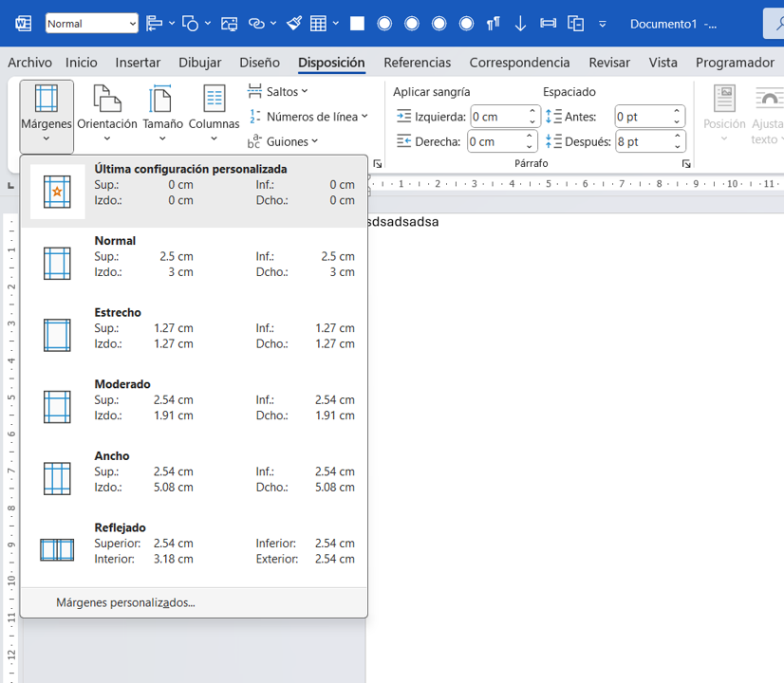Click the Guiones hyphenation tool
The image size is (784, 683).
coord(289,140)
